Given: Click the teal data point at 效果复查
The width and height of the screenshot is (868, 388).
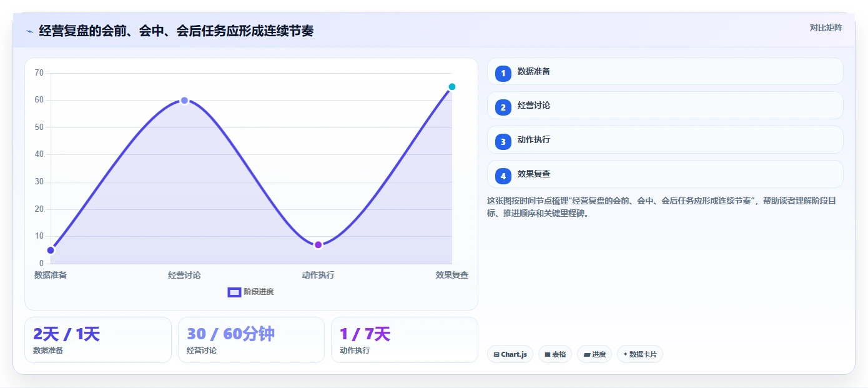Looking at the screenshot, I should coord(452,87).
